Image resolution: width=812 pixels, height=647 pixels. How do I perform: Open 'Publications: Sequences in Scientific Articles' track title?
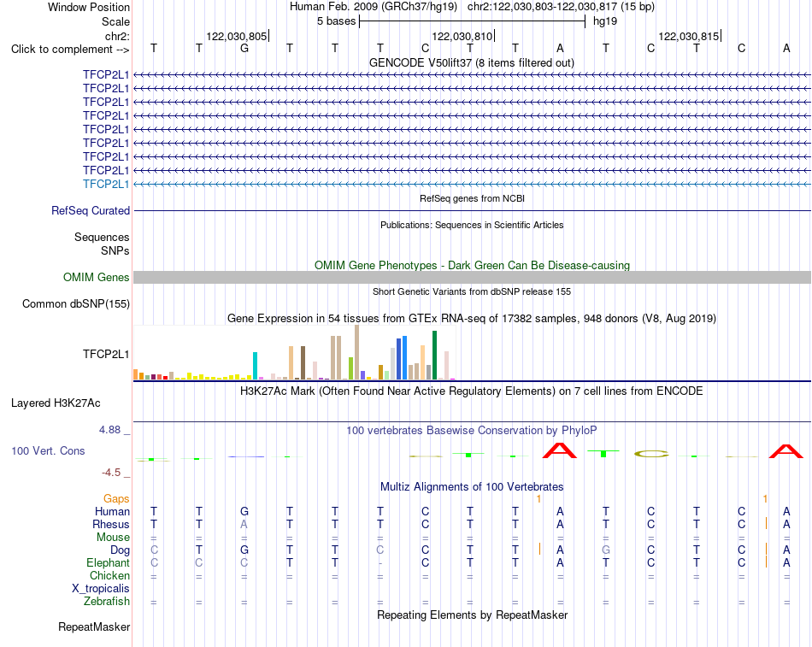(x=472, y=225)
